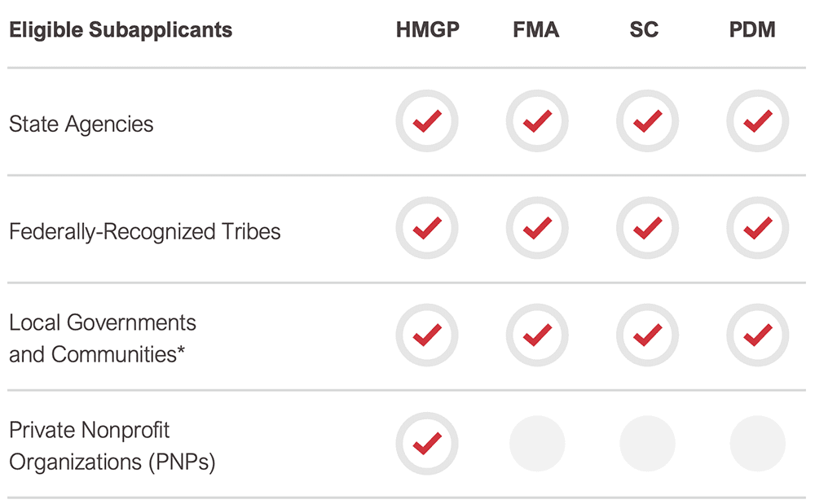Click the State Agencies row label
This screenshot has width=815, height=504.
coord(81,124)
